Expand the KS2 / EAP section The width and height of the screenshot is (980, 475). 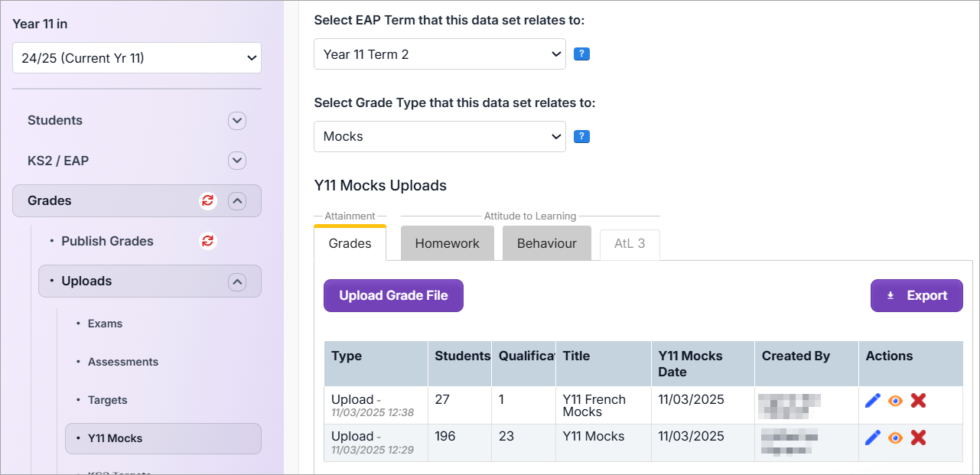tap(237, 161)
